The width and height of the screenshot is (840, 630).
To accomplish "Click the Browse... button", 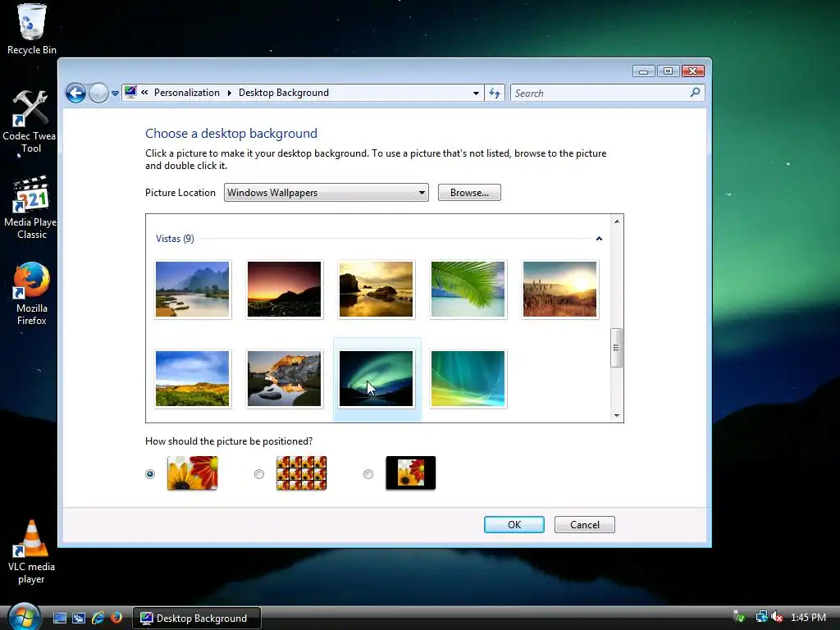I will coord(469,193).
